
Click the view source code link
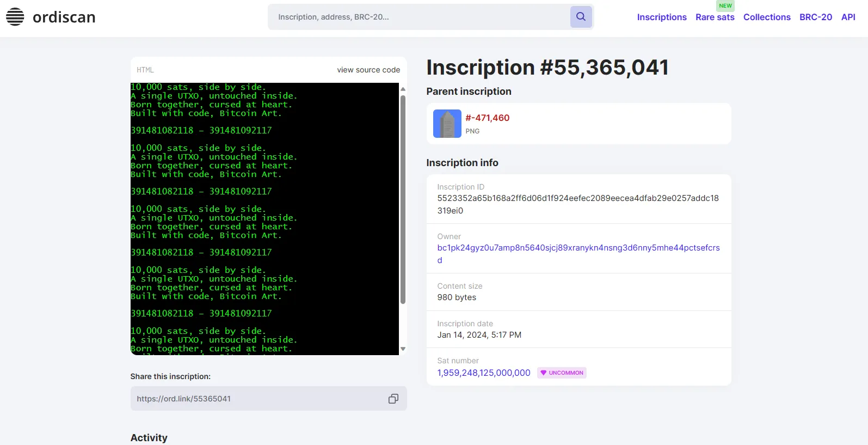tap(368, 70)
